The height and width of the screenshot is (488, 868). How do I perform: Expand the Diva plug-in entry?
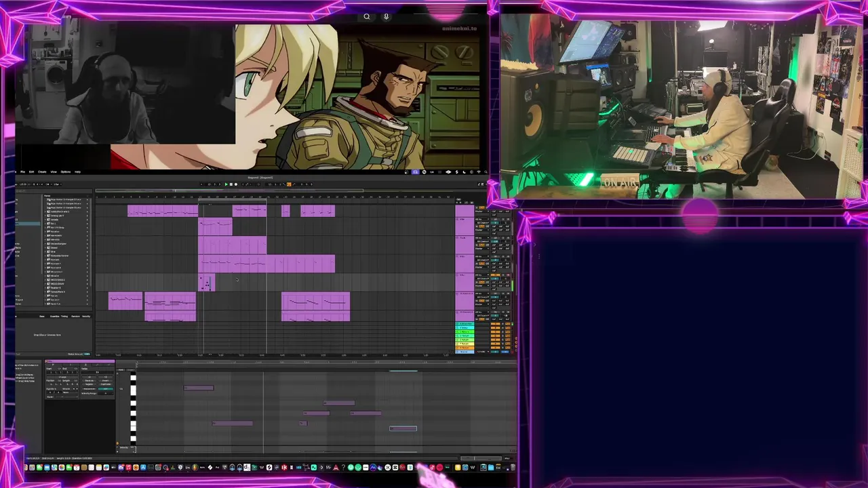[45, 251]
